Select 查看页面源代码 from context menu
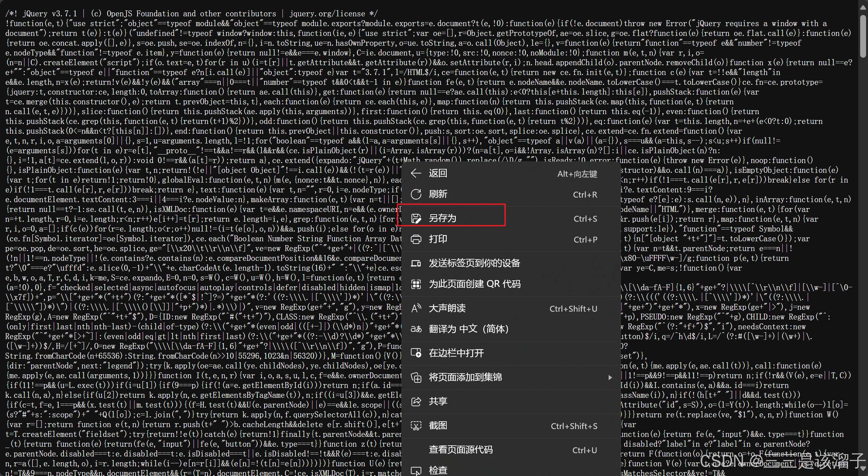 [x=460, y=450]
